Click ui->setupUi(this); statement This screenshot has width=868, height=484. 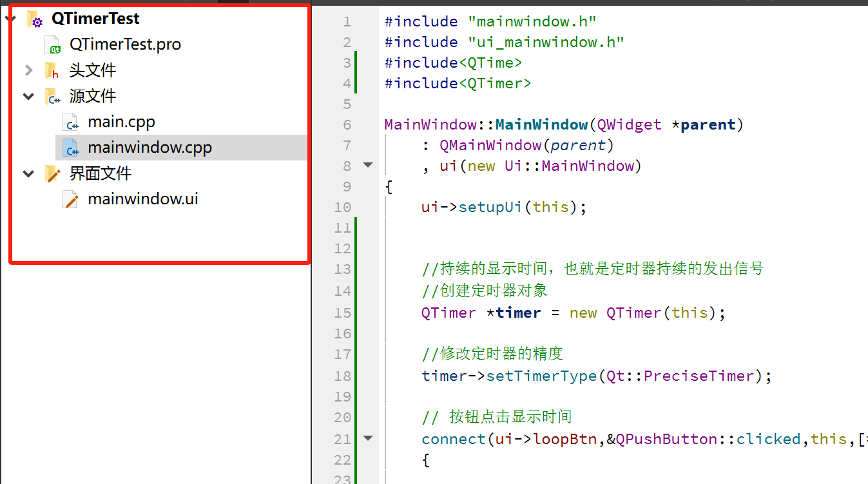point(504,207)
